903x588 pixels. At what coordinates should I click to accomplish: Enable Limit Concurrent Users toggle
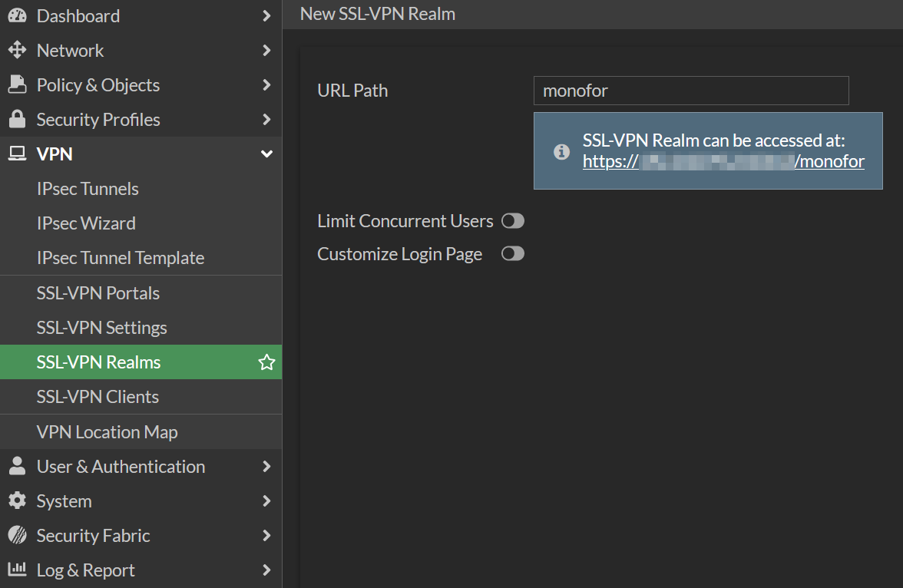[x=513, y=221]
